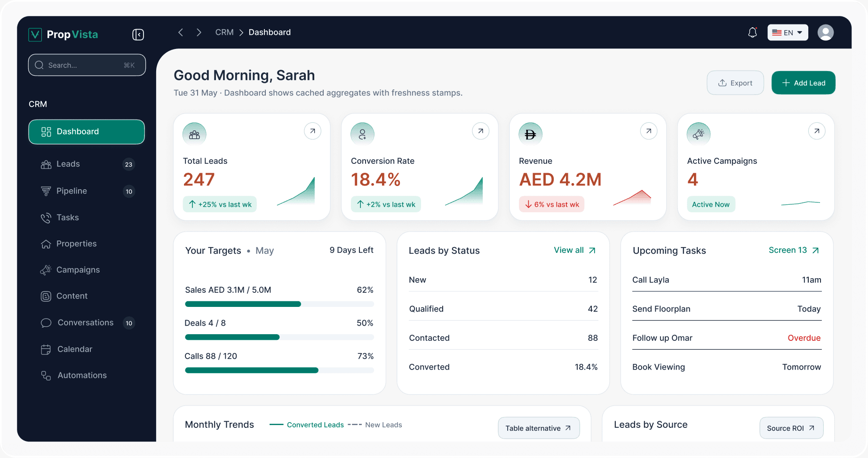Click the Send Floorplan task row

(x=727, y=309)
